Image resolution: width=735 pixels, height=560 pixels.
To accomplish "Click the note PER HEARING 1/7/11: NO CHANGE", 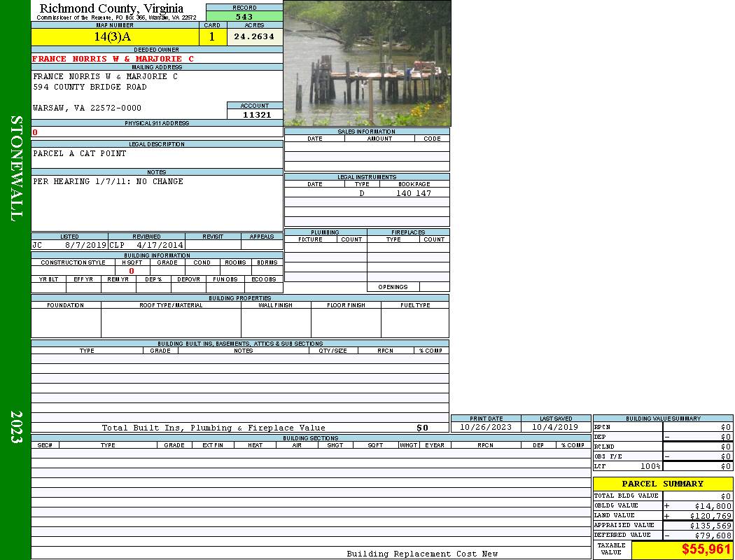I will (x=108, y=181).
